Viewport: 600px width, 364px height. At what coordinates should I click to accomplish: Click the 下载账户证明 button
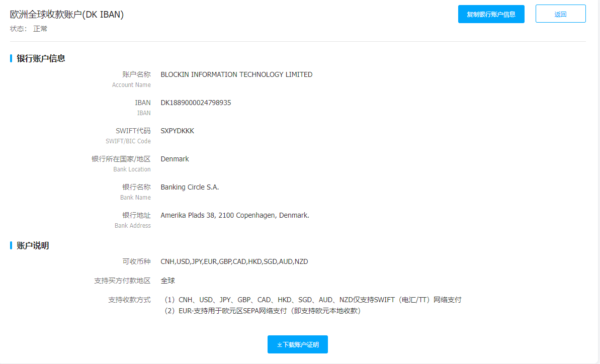click(297, 344)
